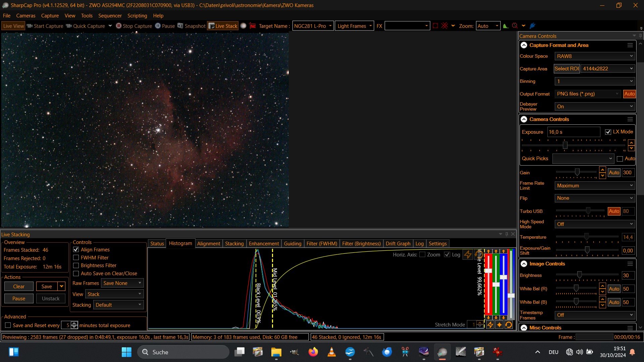The image size is (644, 362).
Task: Open the Stacking Default dropdown
Action: pos(118,305)
